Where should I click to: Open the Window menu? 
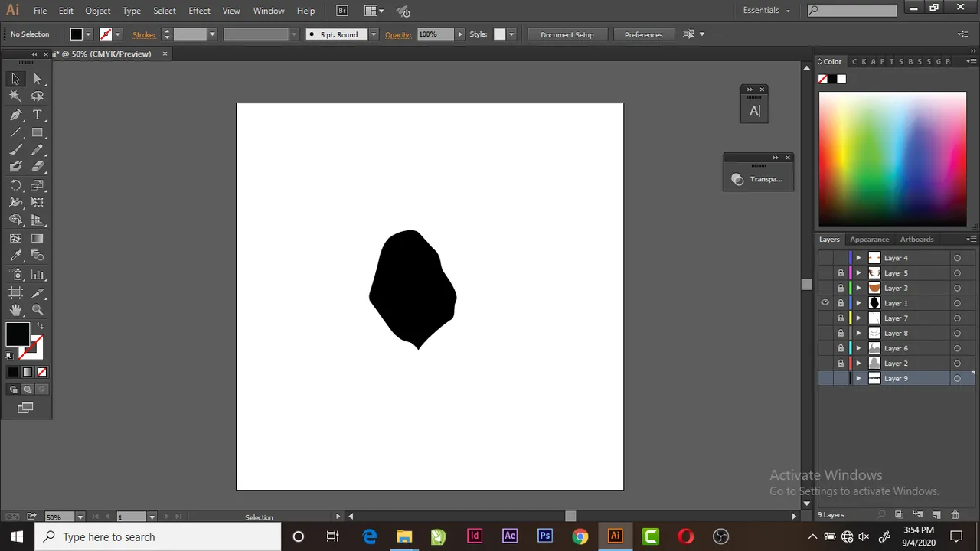click(269, 11)
